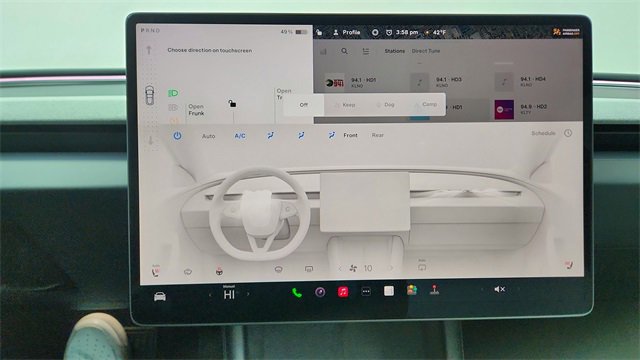
Task: Decrease fan speed with left arrow
Action: point(340,268)
